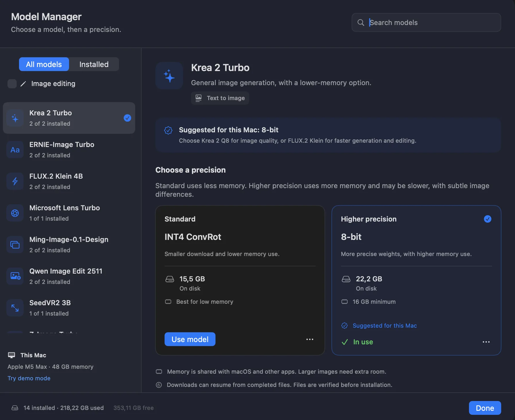This screenshot has height=420, width=515.
Task: Click the Done button
Action: pyautogui.click(x=485, y=408)
